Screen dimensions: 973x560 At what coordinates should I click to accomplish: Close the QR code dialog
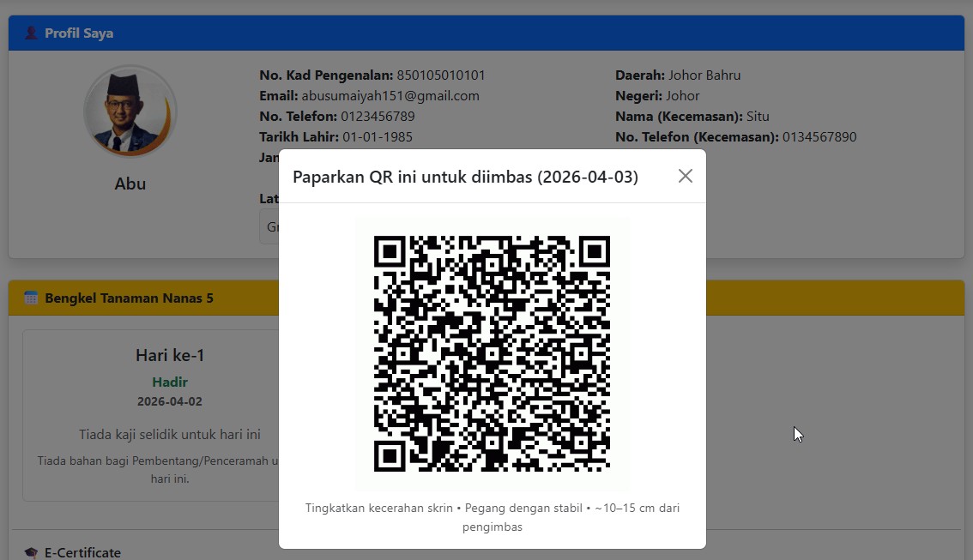[x=685, y=176]
